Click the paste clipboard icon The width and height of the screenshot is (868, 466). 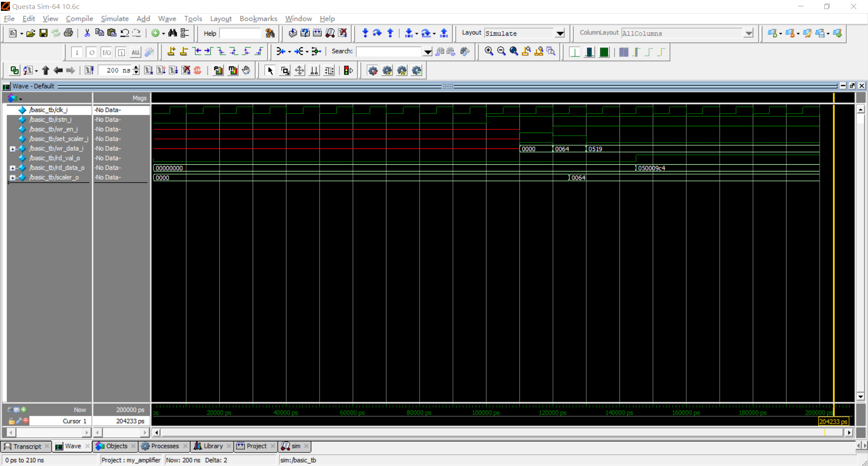[x=112, y=33]
